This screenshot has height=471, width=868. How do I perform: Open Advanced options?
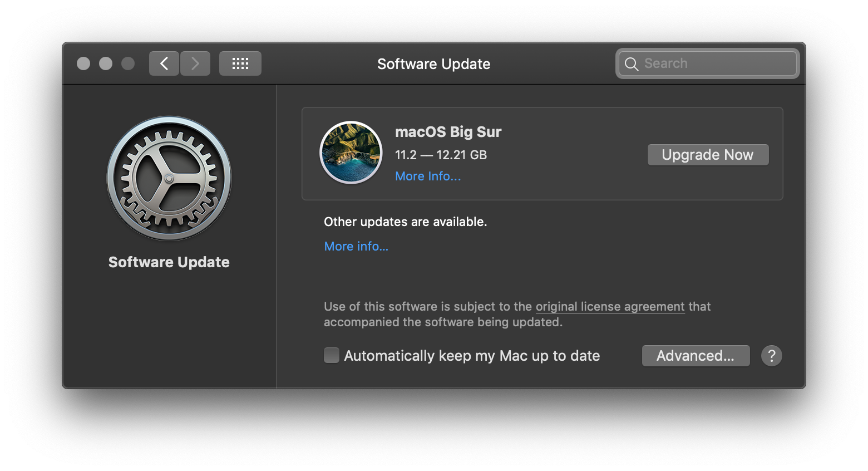pos(696,356)
